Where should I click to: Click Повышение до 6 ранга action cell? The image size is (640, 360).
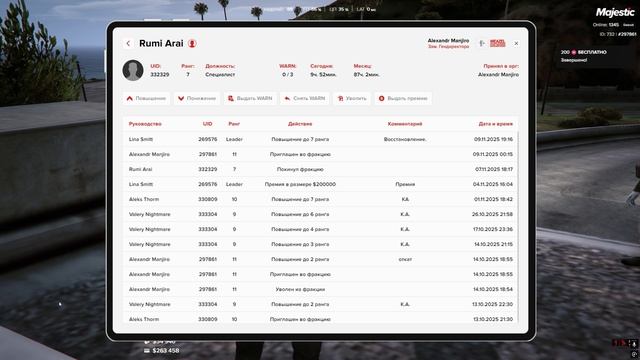300,214
